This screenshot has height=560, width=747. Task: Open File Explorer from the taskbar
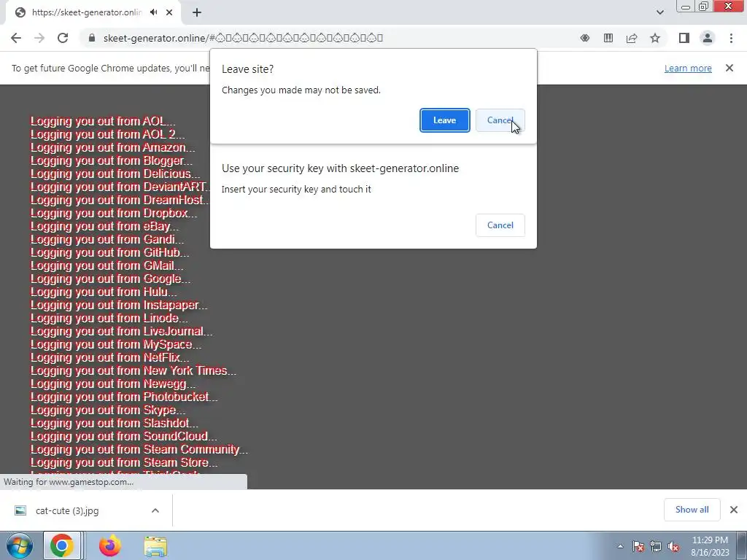click(155, 546)
